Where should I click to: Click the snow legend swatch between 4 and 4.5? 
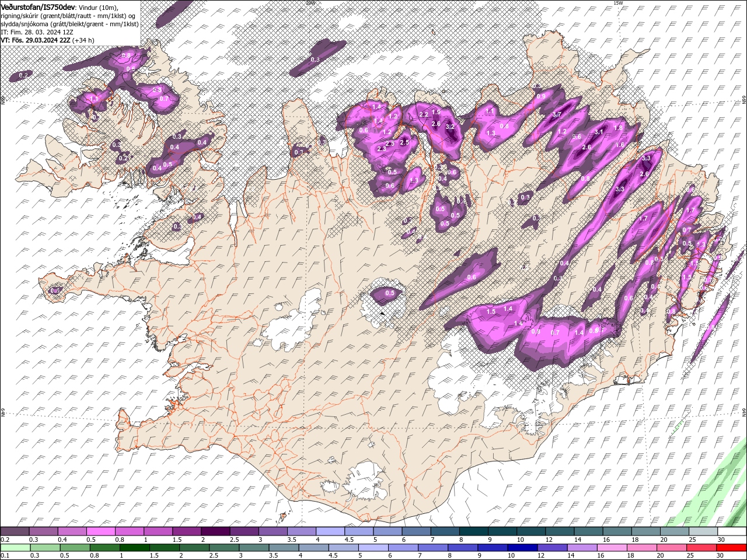point(330,531)
